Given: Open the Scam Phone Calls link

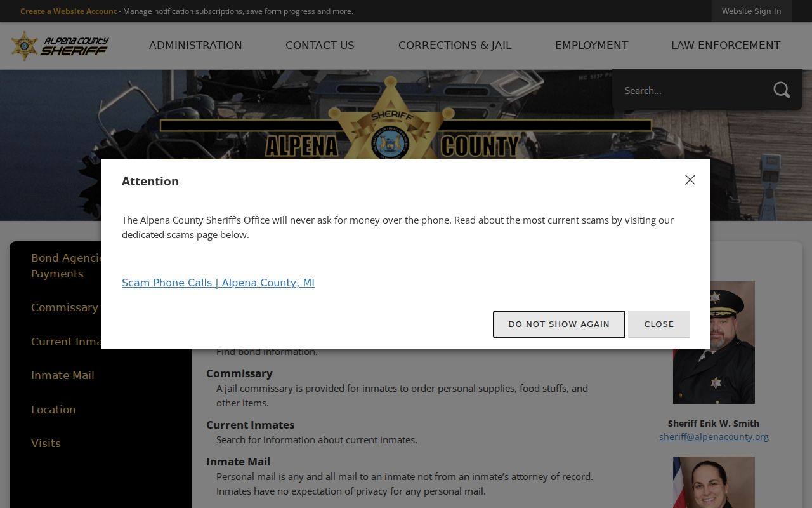Looking at the screenshot, I should [x=218, y=283].
